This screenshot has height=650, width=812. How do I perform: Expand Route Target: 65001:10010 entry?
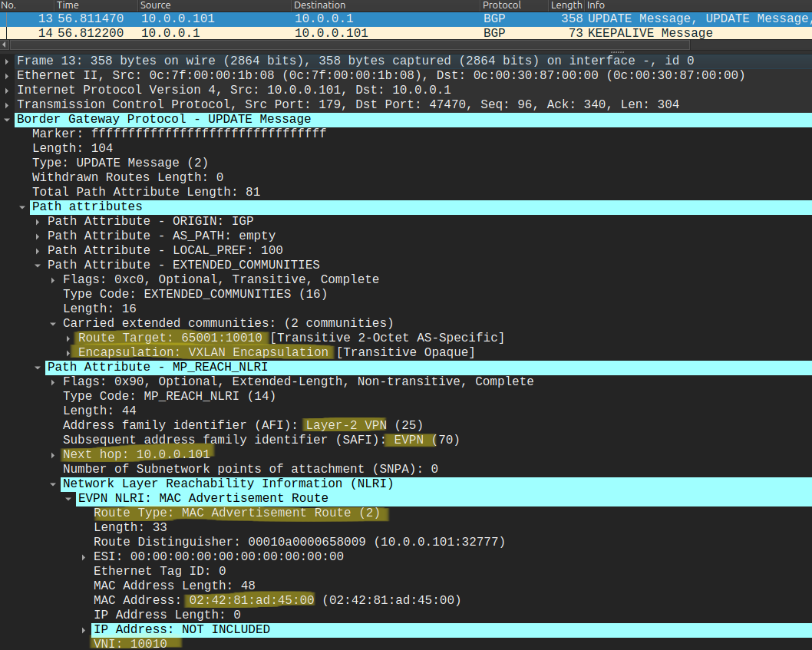[68, 338]
